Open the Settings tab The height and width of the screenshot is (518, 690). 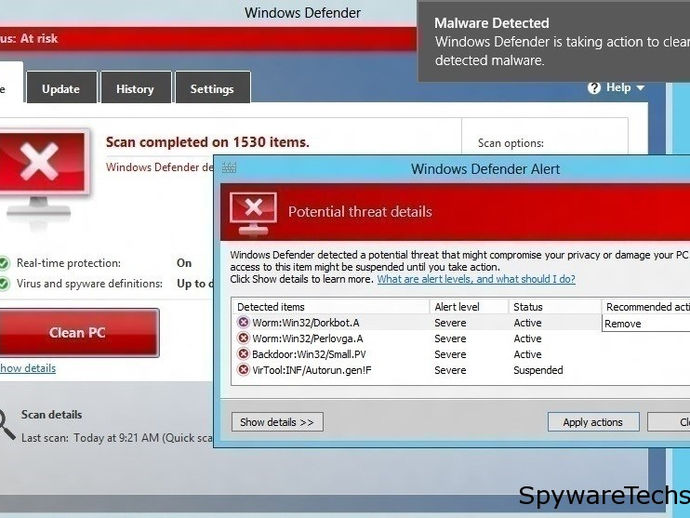click(x=213, y=88)
